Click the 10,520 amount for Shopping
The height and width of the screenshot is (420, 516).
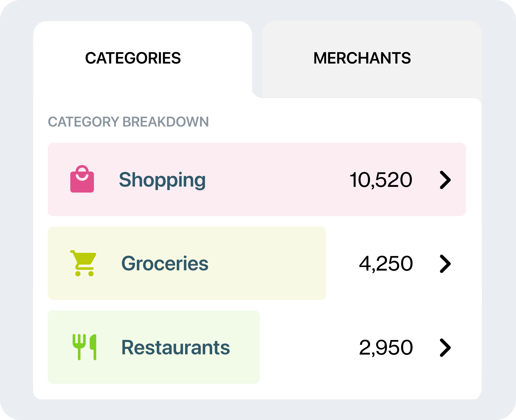(x=381, y=180)
